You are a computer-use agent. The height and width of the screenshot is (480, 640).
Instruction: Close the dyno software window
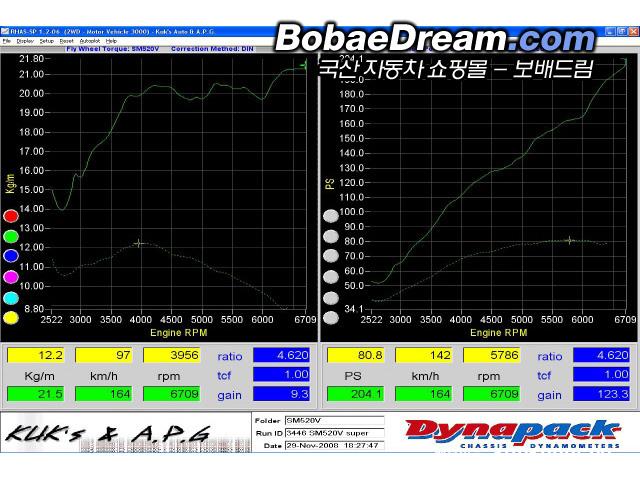coord(633,31)
